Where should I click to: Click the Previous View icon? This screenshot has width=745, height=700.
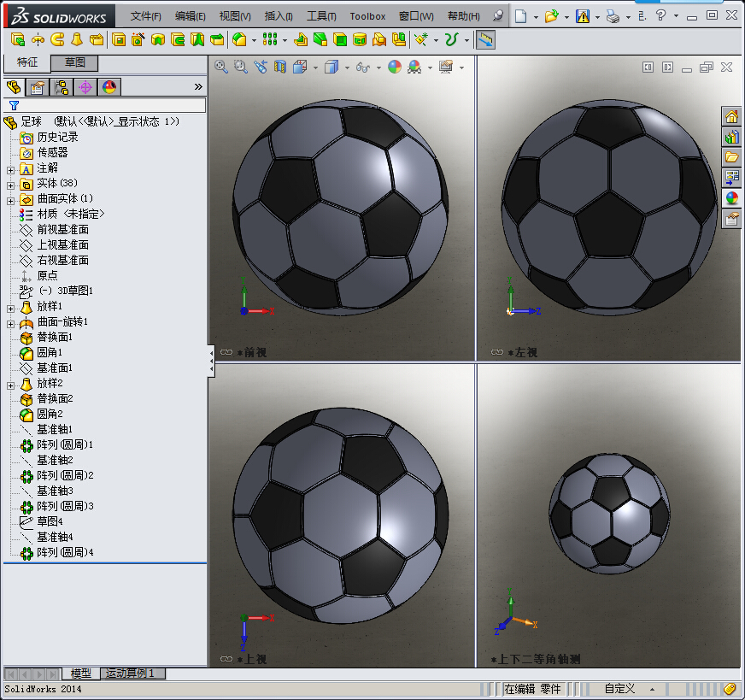261,67
